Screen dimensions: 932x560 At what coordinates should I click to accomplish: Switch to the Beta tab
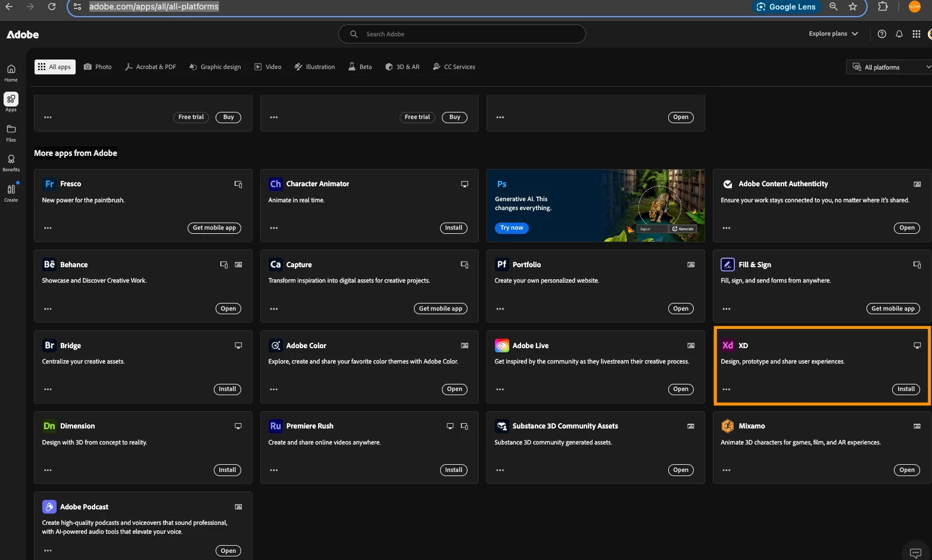tap(360, 67)
